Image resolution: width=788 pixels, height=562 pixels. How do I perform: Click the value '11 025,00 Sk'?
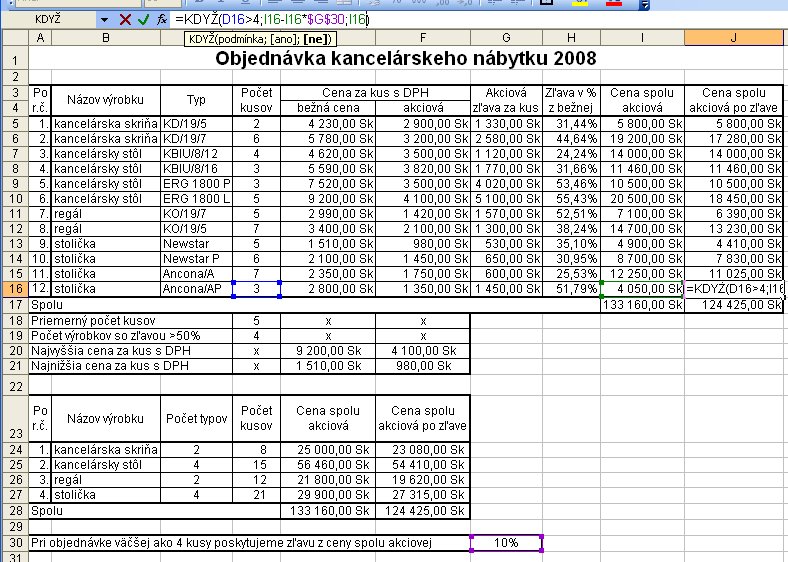734,274
